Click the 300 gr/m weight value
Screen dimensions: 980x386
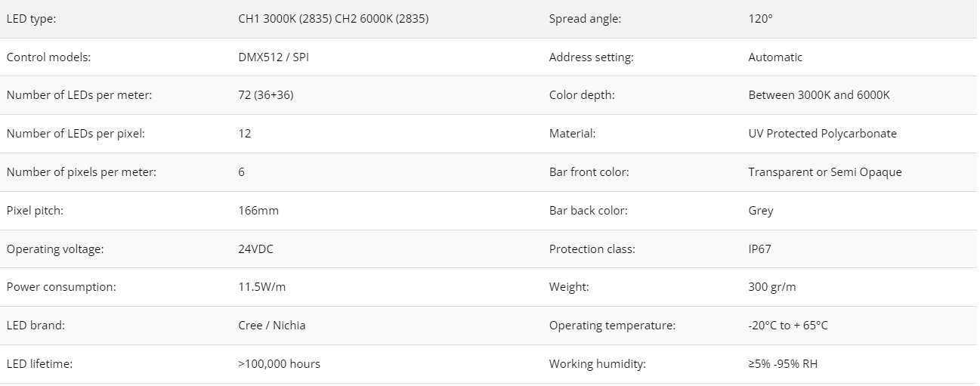(x=772, y=287)
